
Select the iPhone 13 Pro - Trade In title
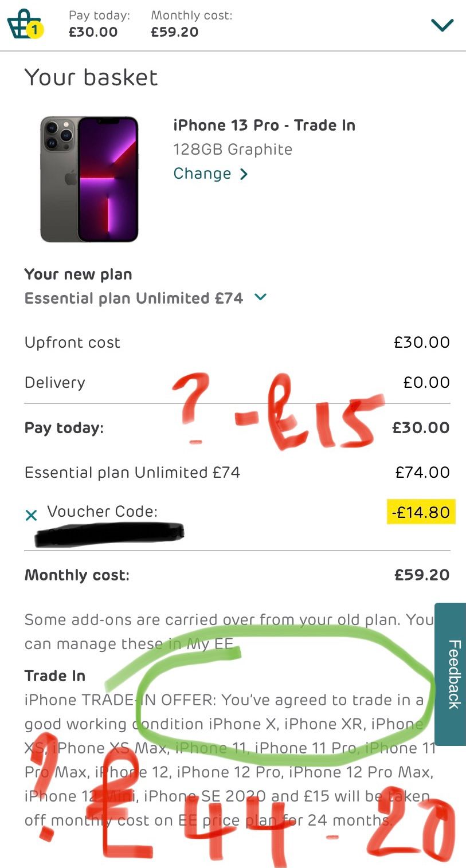pos(264,125)
